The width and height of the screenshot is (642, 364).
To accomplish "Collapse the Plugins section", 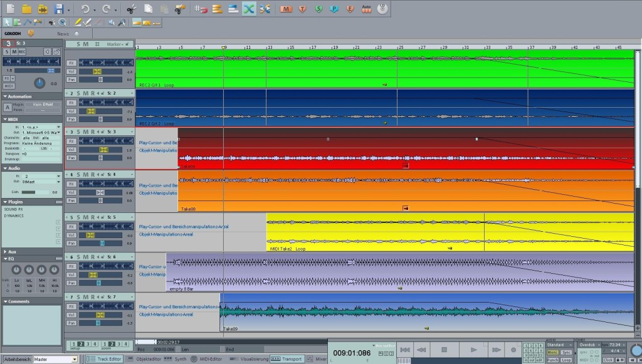I will pyautogui.click(x=5, y=202).
